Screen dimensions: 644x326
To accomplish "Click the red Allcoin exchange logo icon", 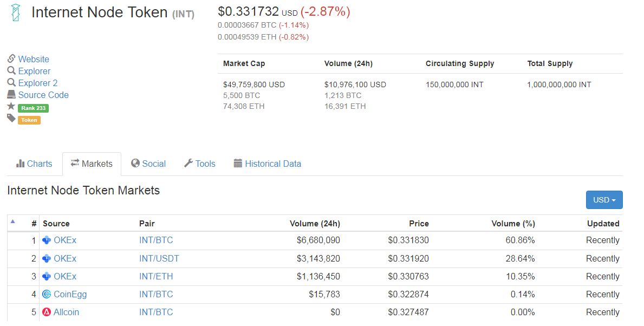I will (47, 312).
